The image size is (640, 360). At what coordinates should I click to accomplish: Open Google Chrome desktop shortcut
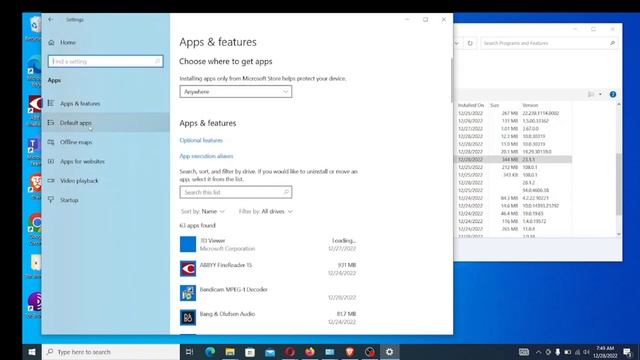pos(36,229)
